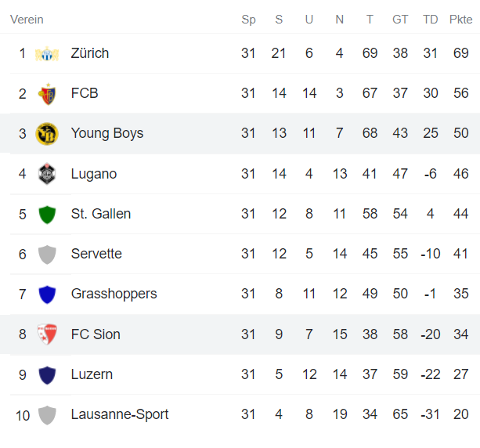This screenshot has width=480, height=448.
Task: Click the grey Servette shield icon
Action: tap(47, 255)
